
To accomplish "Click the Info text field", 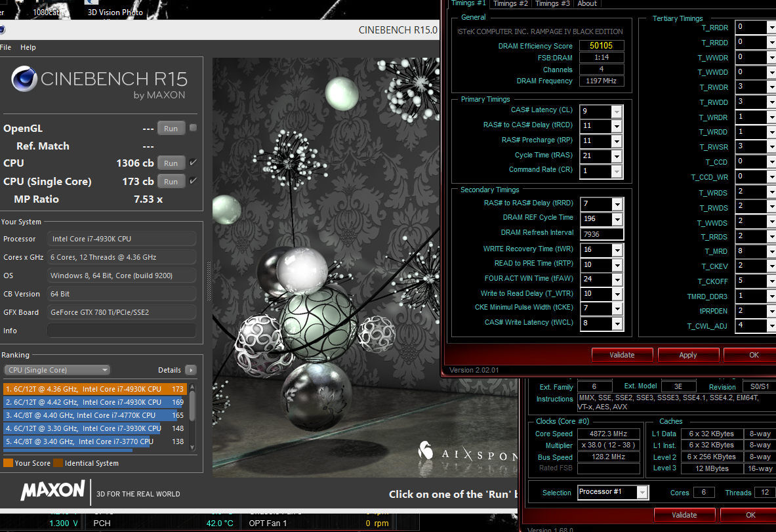I will 121,331.
